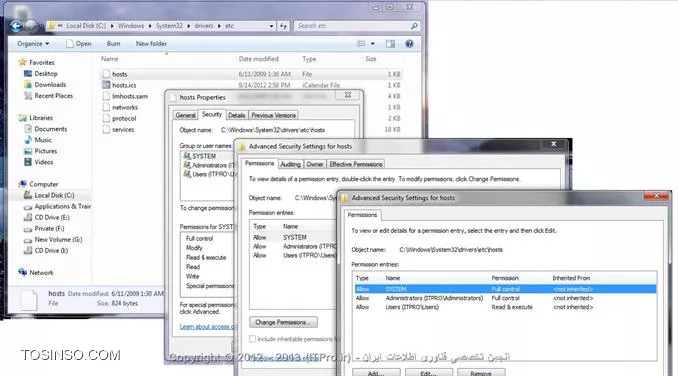Viewport: 678px width, 376px height.
Task: Select Network in the navigation pane
Action: tap(41, 273)
